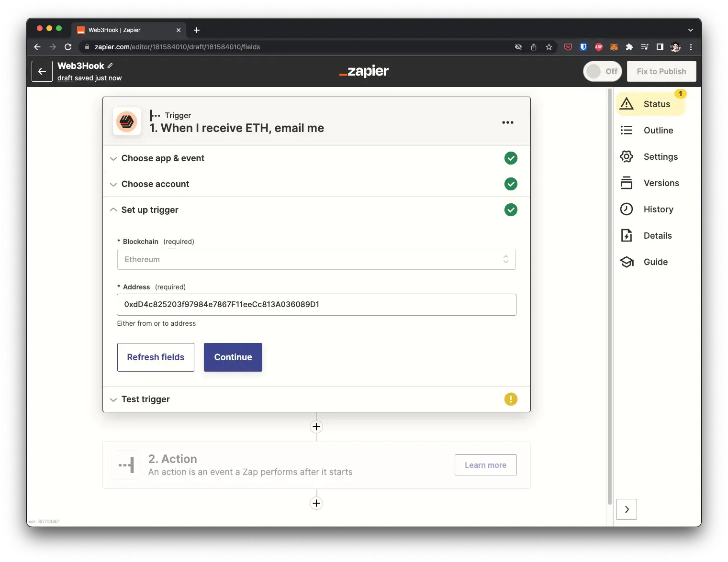Click the green check on Choose account
This screenshot has width=728, height=562.
pos(511,184)
